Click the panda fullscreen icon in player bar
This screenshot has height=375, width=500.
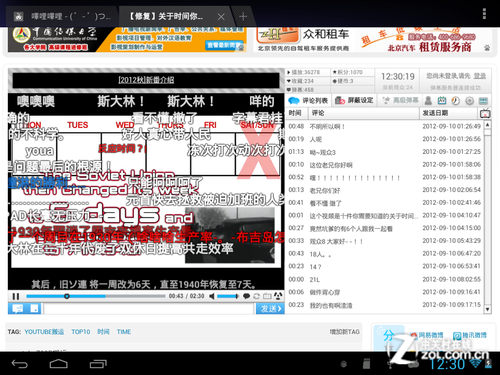pos(278,296)
